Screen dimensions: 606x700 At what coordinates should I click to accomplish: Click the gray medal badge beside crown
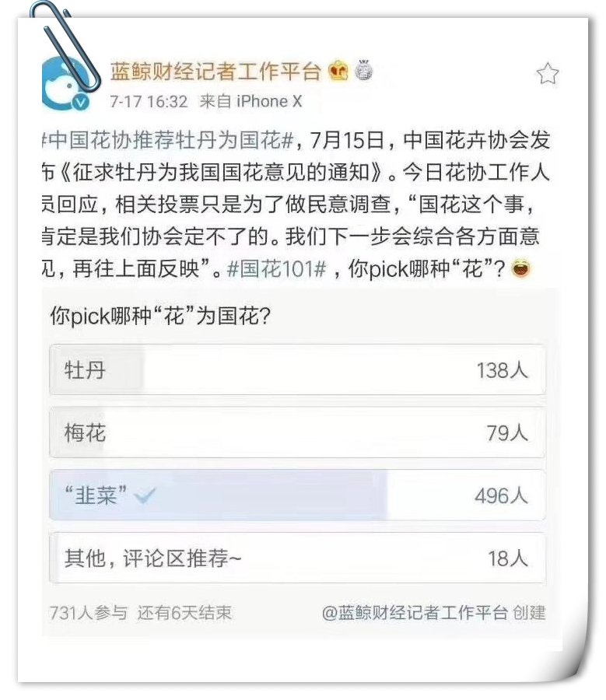pos(364,70)
